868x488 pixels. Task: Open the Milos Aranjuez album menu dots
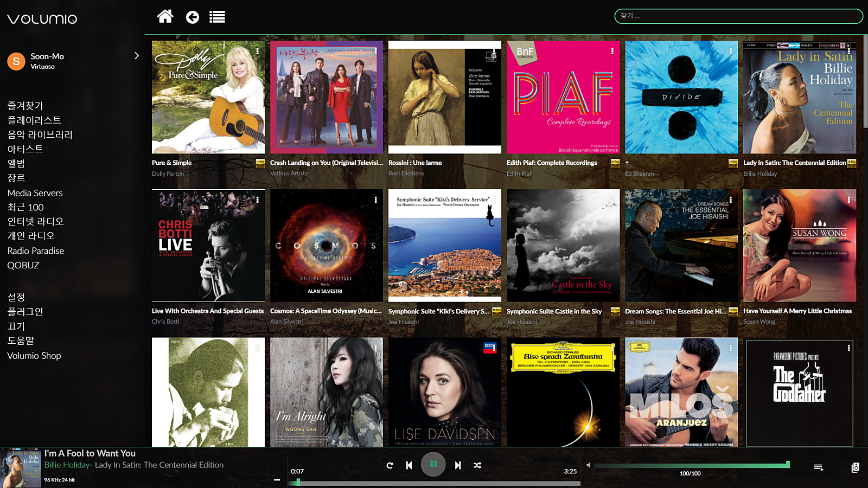click(730, 348)
